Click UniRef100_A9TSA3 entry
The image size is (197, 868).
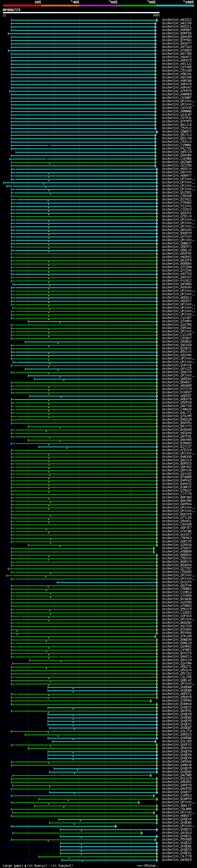pos(177,47)
